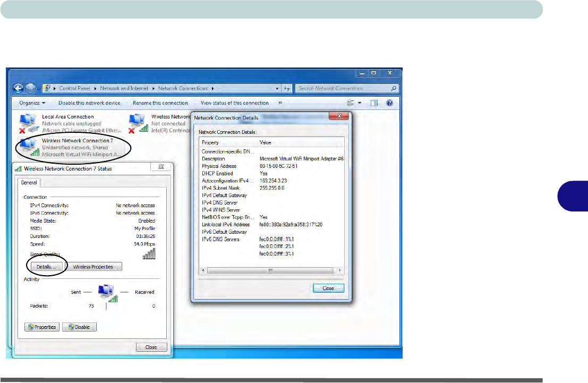Viewport: 588px width, 383px height.
Task: Select the Local Area Connection icon
Action: point(27,123)
